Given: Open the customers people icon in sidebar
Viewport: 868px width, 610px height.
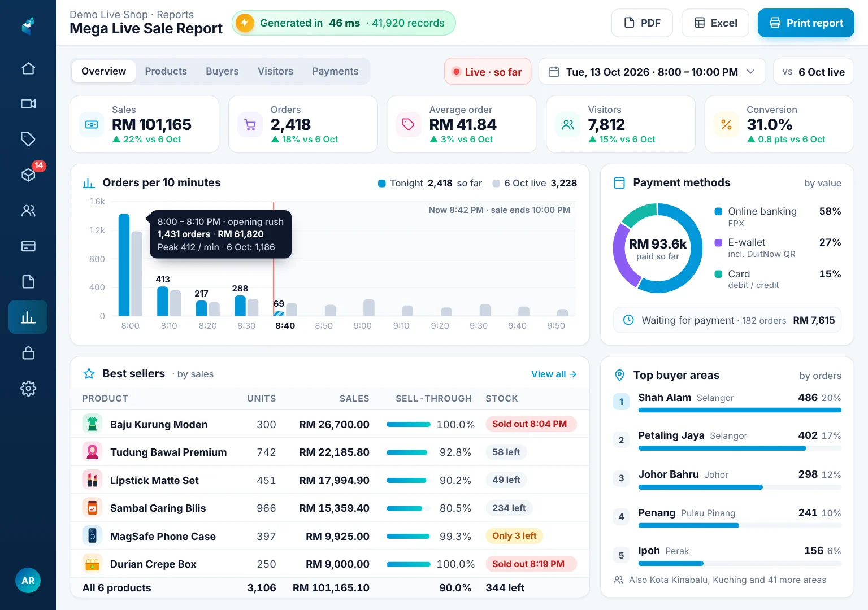Looking at the screenshot, I should [x=28, y=211].
